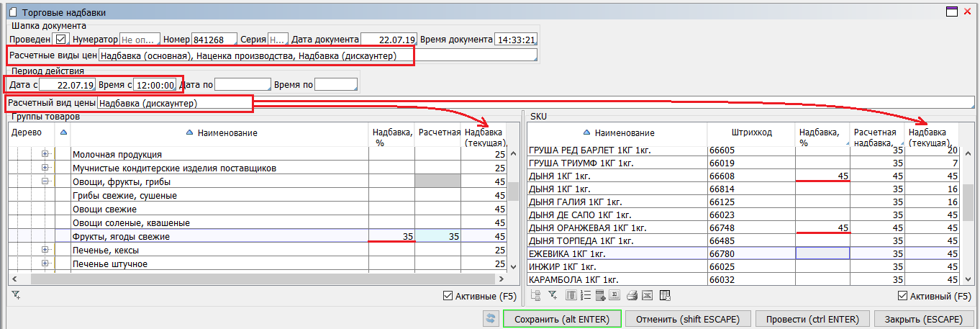The height and width of the screenshot is (329, 980).
Task: Click the filter icon under the product groups tree
Action: tap(16, 295)
